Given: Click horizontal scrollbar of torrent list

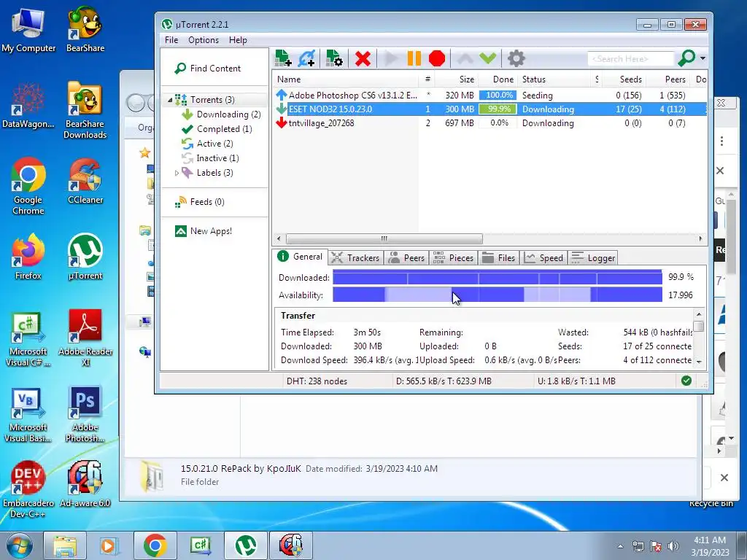Looking at the screenshot, I should coord(384,238).
